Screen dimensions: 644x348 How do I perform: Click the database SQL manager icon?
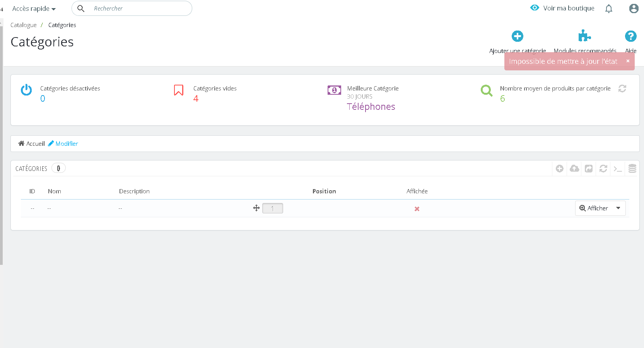(x=632, y=169)
